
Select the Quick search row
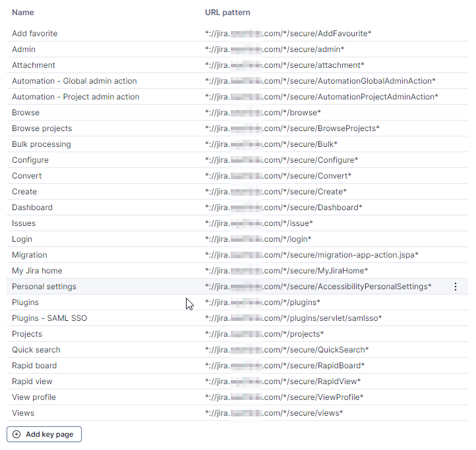(x=36, y=350)
